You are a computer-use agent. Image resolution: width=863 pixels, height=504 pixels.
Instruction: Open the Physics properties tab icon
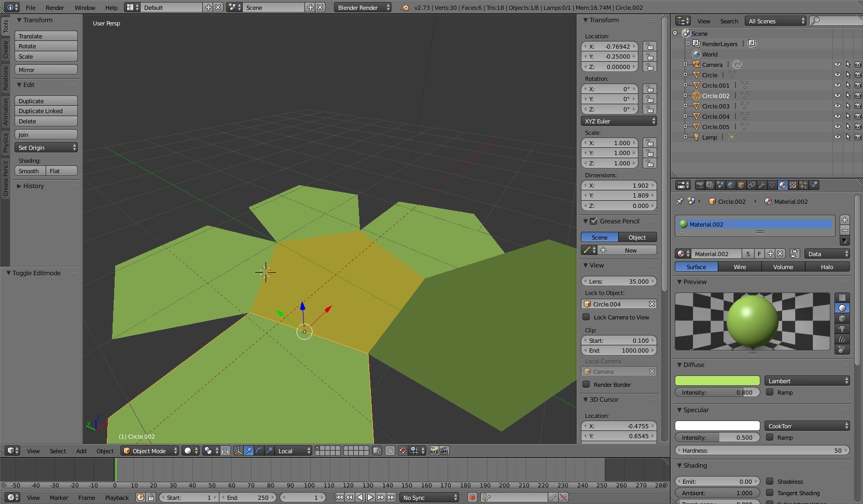click(x=814, y=185)
